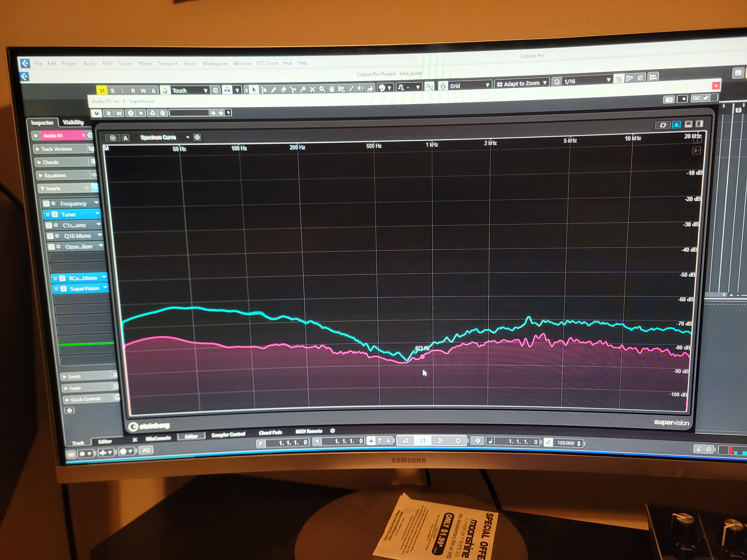Enable Read automation in plug-in header

point(108,113)
